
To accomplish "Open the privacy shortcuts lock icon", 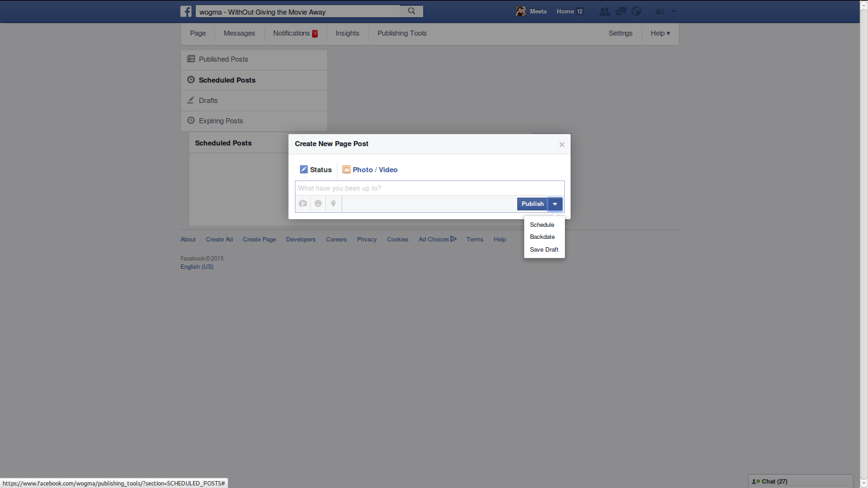I will tap(660, 11).
